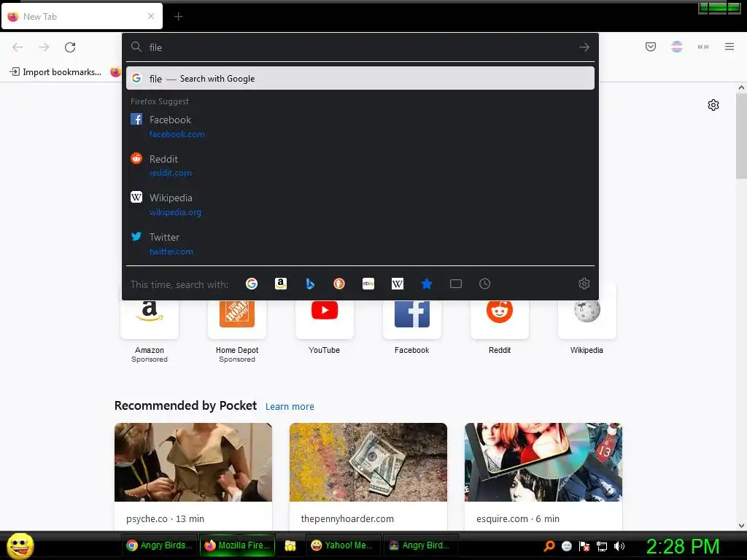Choose the Facebook suggestion in dropdown
747x560 pixels.
coord(360,126)
